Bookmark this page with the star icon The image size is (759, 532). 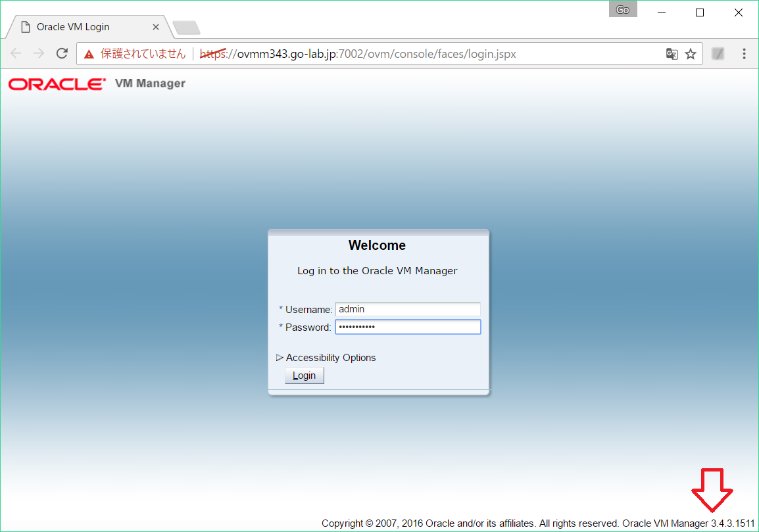tap(691, 54)
